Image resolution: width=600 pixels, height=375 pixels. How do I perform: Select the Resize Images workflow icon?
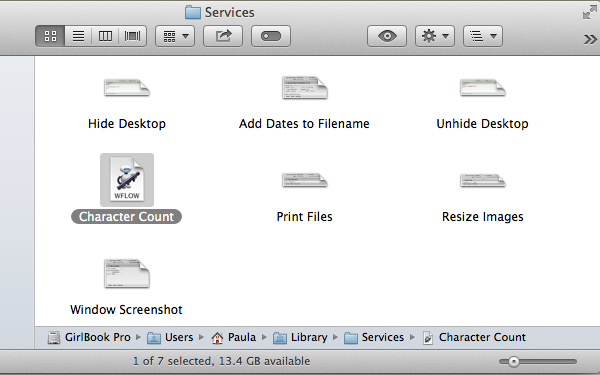click(x=483, y=181)
